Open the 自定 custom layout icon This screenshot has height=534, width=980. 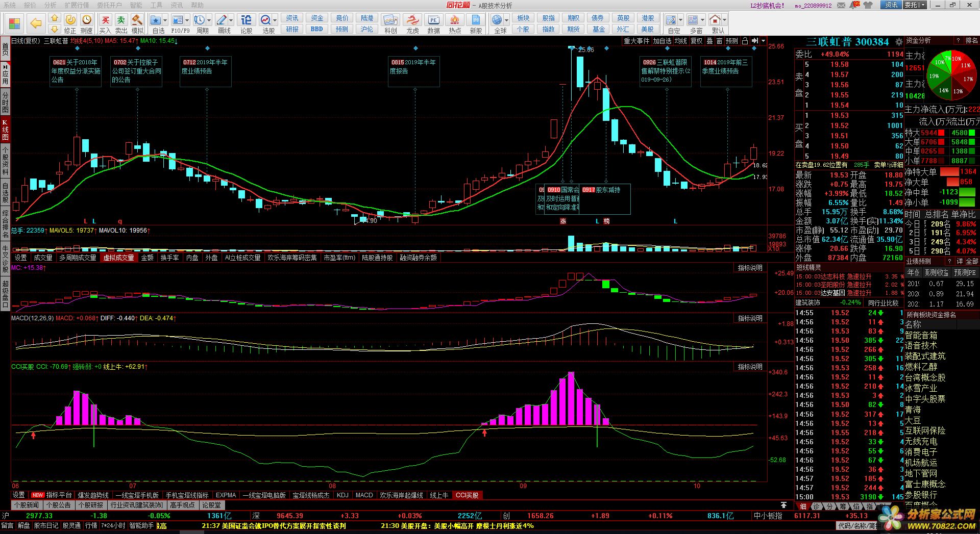pyautogui.click(x=672, y=20)
